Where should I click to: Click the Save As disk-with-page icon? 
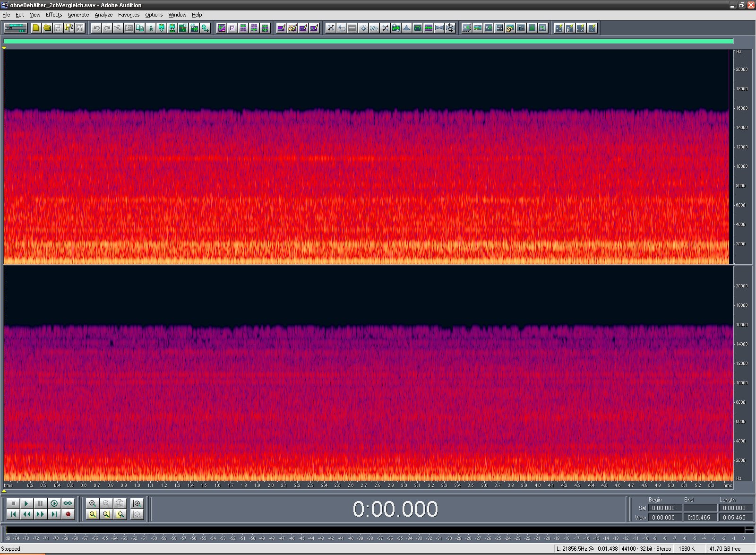69,28
